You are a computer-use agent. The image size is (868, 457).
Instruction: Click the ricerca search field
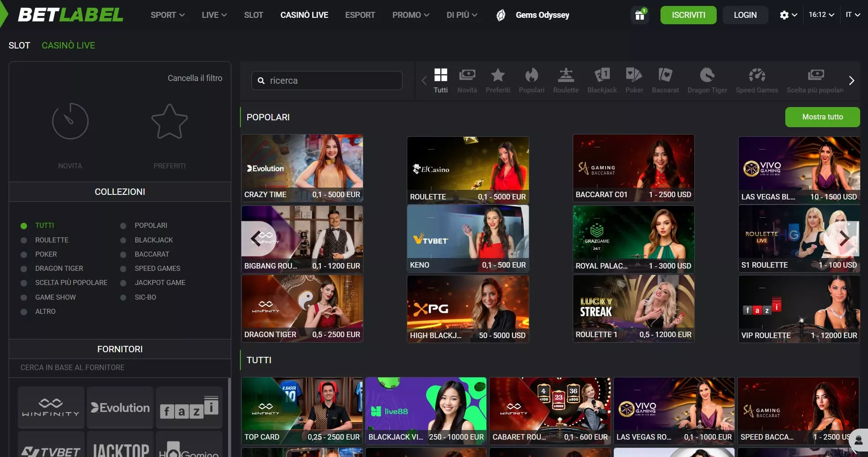tap(327, 81)
